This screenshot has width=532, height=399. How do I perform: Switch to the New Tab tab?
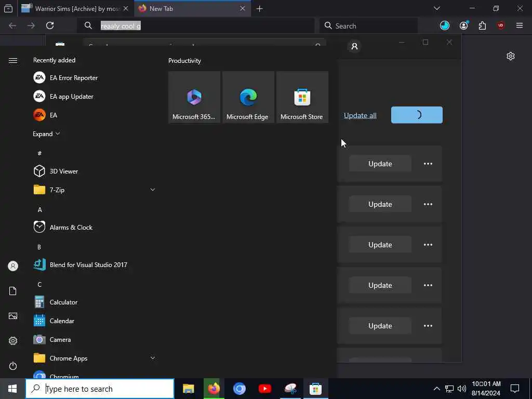192,8
